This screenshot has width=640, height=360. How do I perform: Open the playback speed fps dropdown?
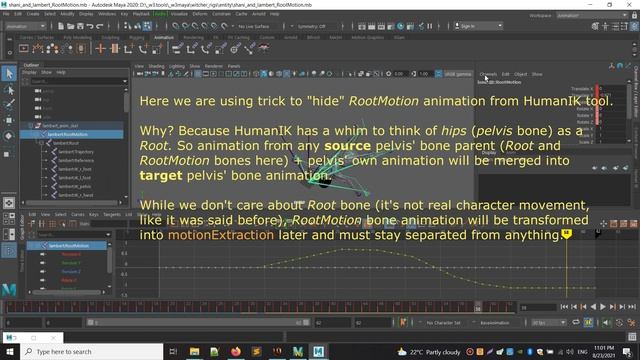[x=549, y=322]
